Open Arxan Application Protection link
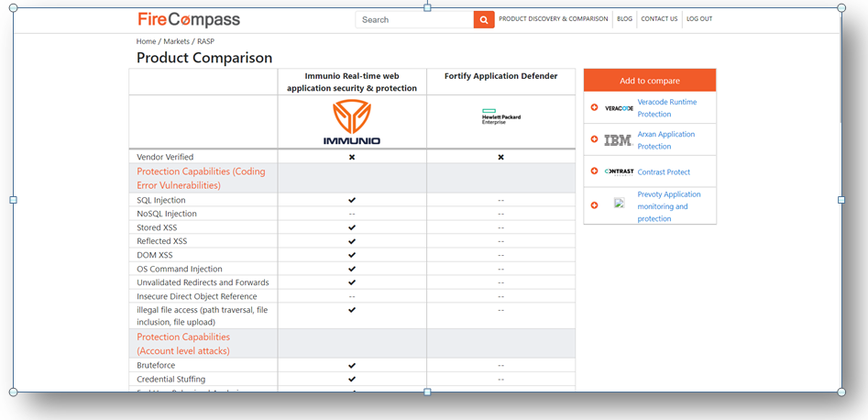This screenshot has width=868, height=420. 666,140
